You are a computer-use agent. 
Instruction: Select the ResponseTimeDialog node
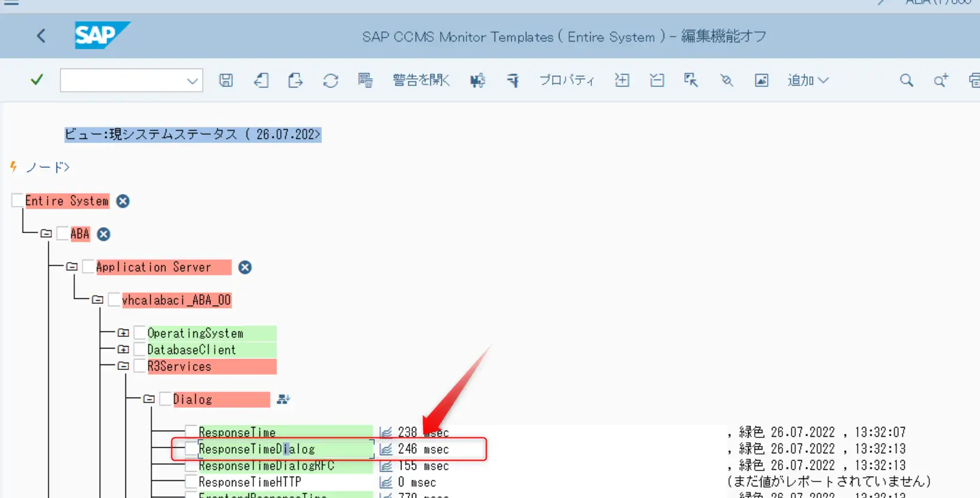click(x=285, y=449)
